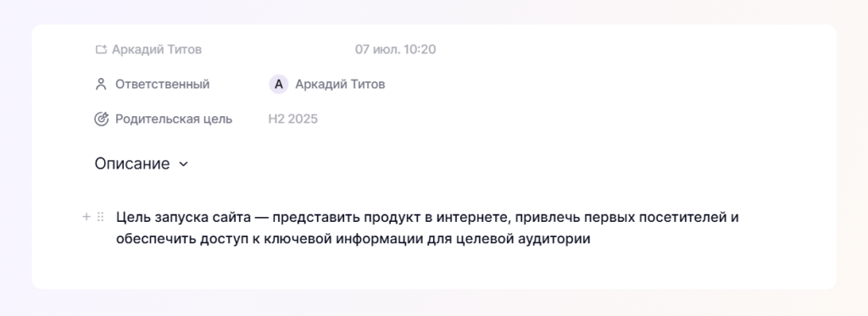Click the target icon beside Родительская цель
Viewport: 868px width, 316px height.
[x=102, y=119]
